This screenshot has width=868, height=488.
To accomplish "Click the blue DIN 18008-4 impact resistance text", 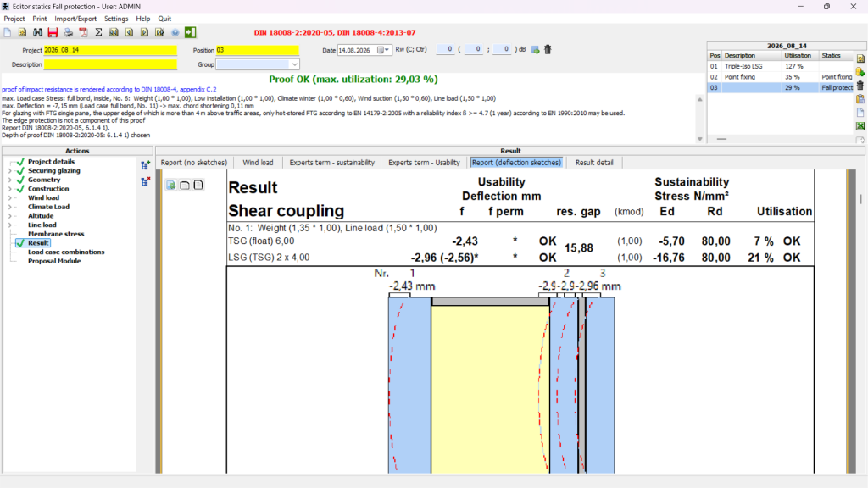I will pos(109,89).
